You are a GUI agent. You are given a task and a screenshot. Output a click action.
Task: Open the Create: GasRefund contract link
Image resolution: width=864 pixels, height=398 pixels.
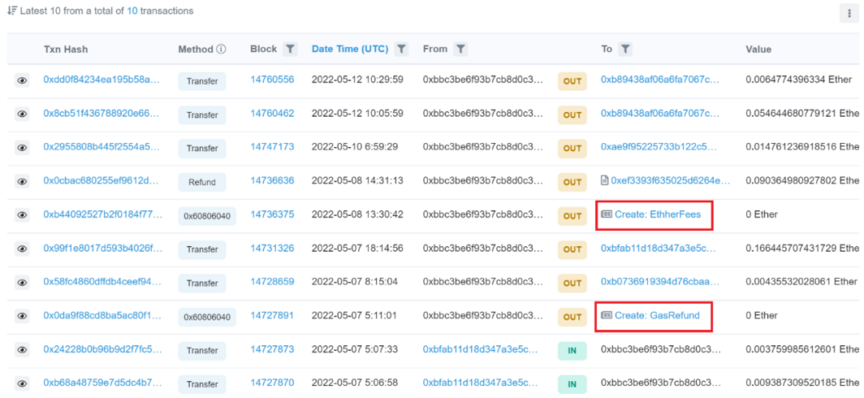(657, 315)
